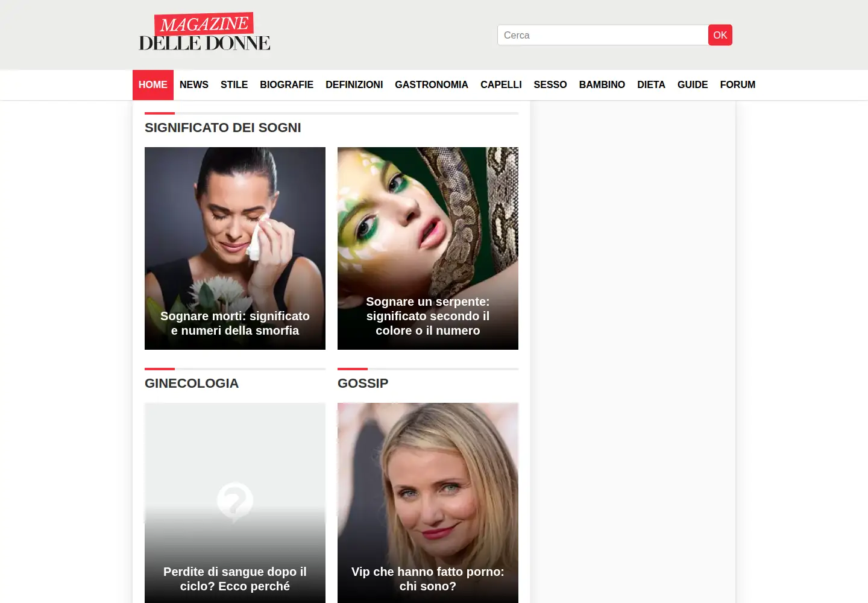Open the CAPELLI menu item
This screenshot has width=868, height=603.
(501, 85)
